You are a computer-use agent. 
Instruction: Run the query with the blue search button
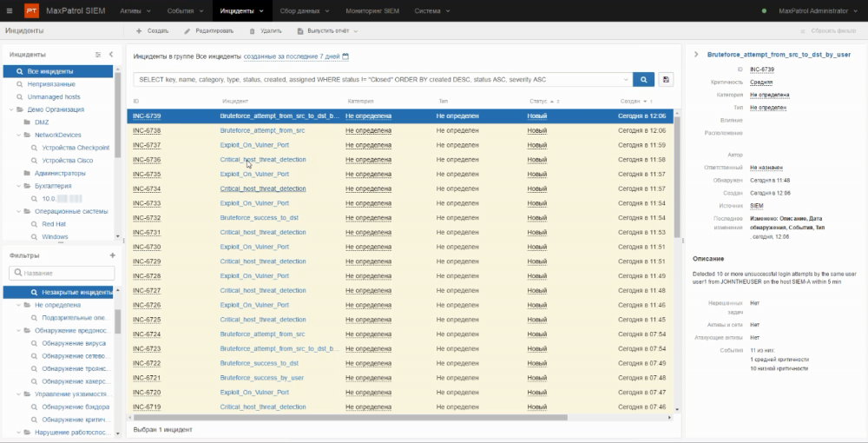(643, 79)
